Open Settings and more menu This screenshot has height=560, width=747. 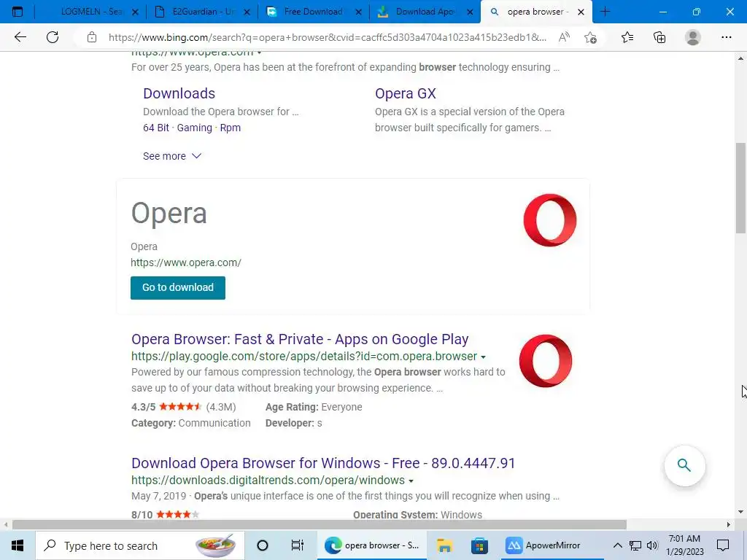pos(726,37)
